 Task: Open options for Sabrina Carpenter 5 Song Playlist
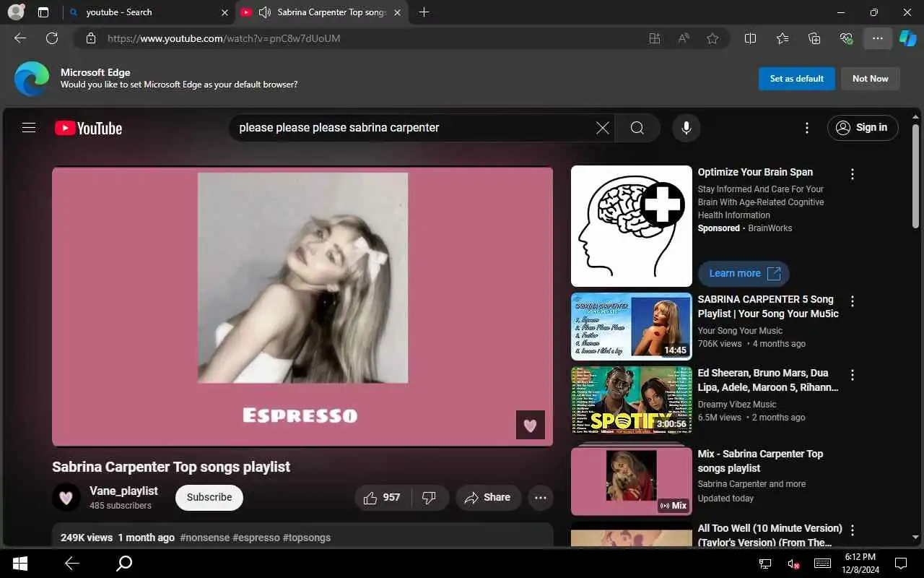[x=853, y=301]
